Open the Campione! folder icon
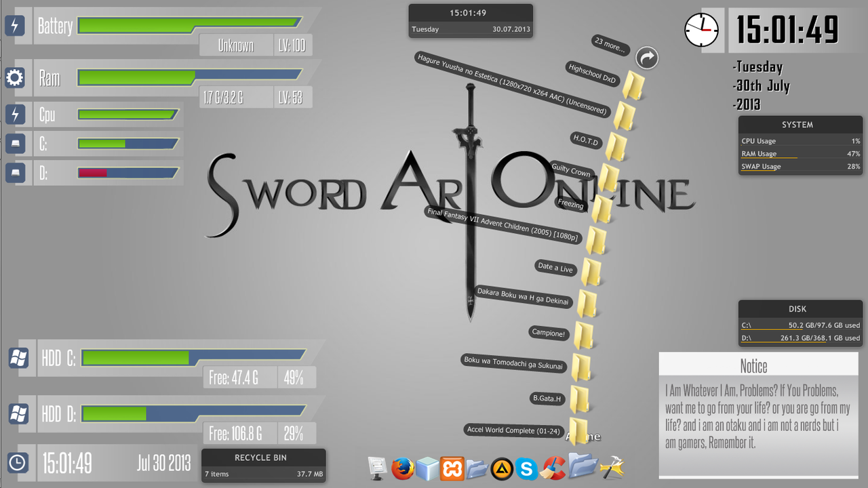 [583, 335]
